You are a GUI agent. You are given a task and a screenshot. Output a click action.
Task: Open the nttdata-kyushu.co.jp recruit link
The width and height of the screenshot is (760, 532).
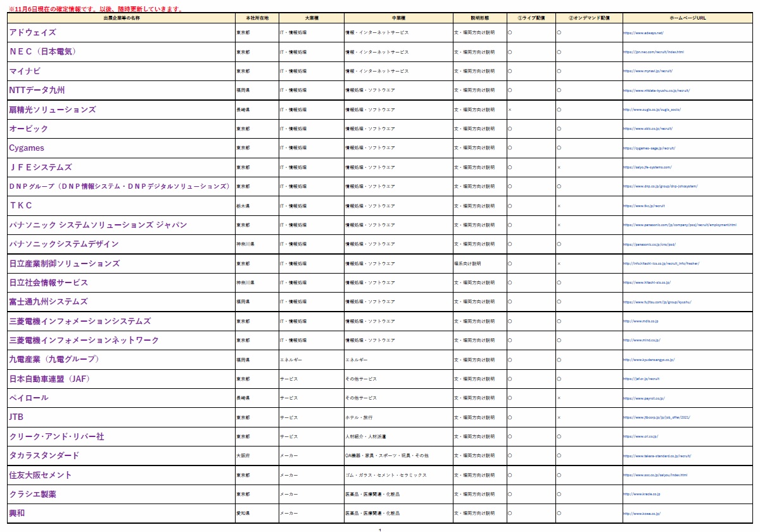(657, 91)
